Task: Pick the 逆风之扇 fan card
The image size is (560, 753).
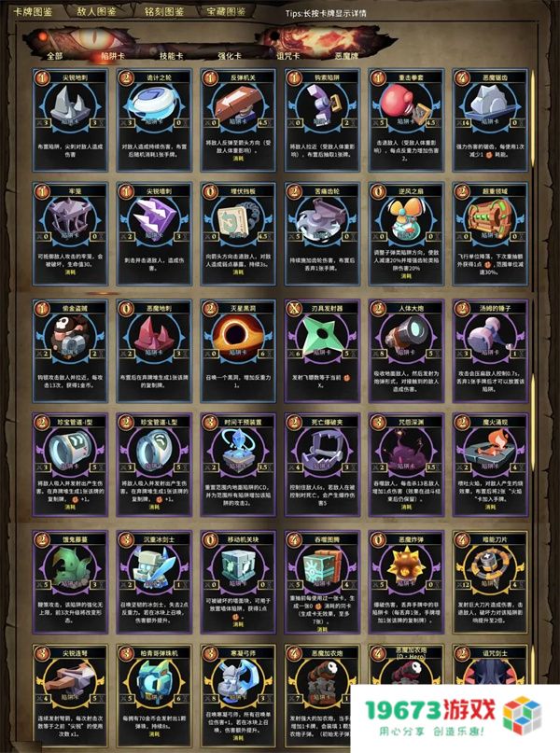Action: coord(406,234)
